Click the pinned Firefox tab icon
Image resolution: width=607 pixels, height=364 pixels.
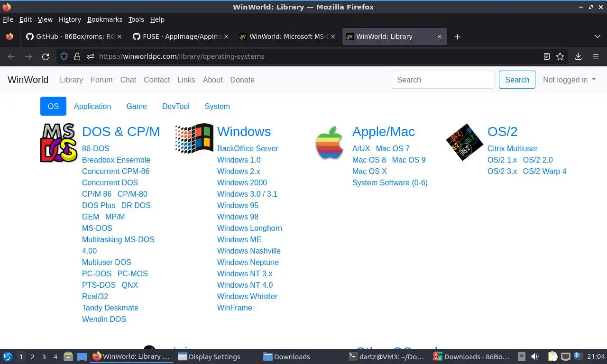point(9,36)
